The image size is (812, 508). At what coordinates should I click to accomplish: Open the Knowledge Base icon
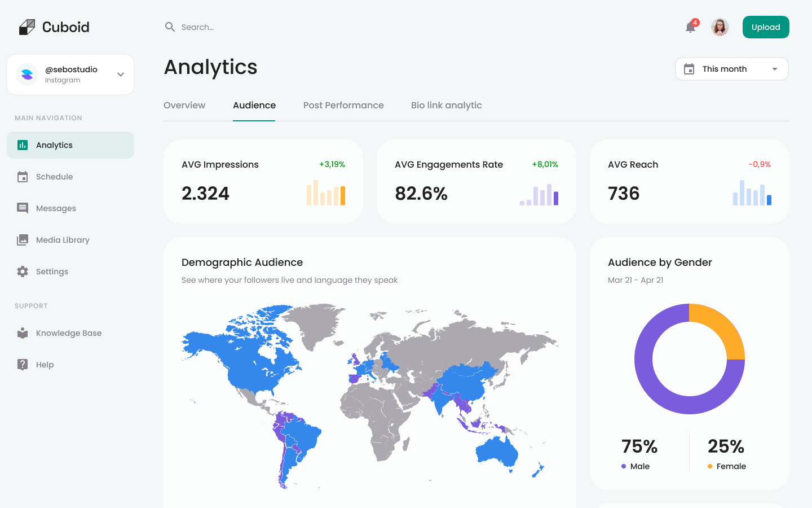(x=23, y=333)
